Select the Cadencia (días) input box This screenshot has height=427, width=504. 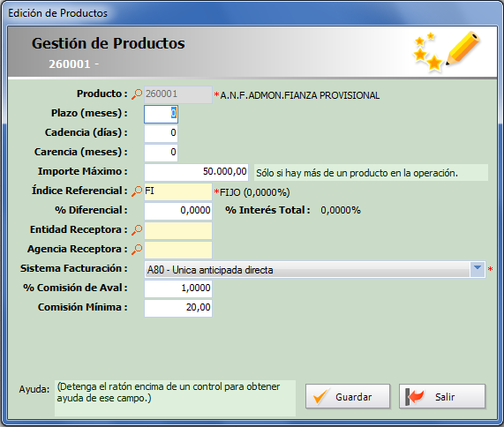161,133
